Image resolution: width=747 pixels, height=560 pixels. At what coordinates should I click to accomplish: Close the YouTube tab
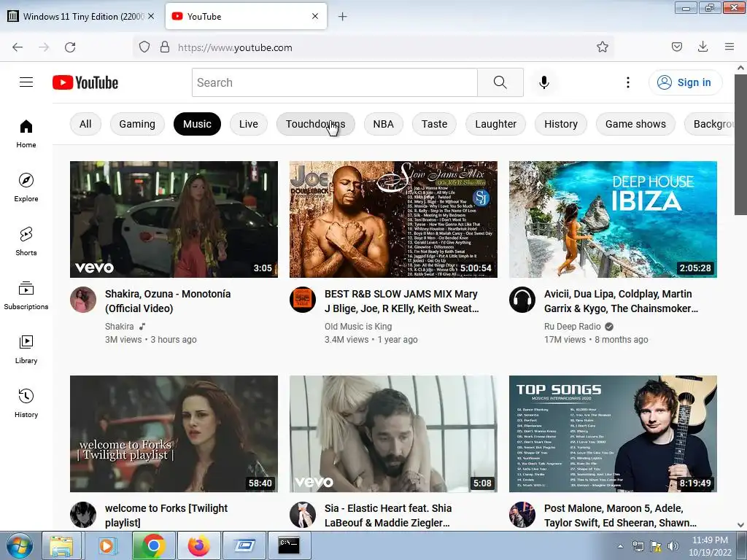[x=315, y=16]
